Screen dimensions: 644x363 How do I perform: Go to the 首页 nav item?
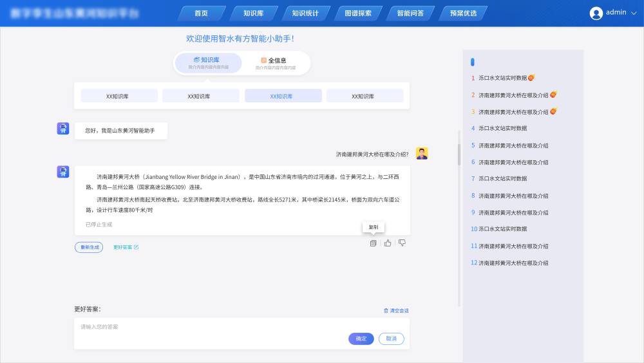tap(201, 13)
